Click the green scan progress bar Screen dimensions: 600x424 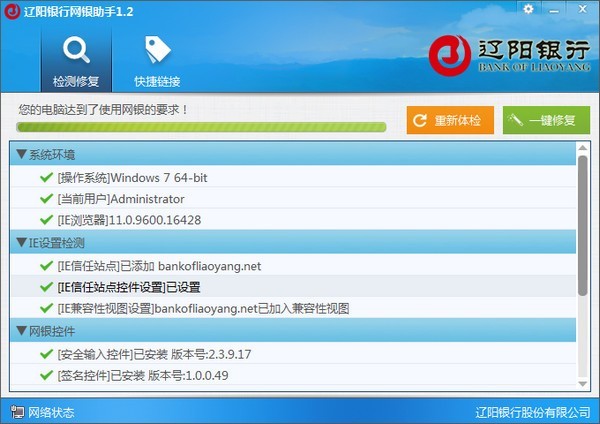click(201, 127)
